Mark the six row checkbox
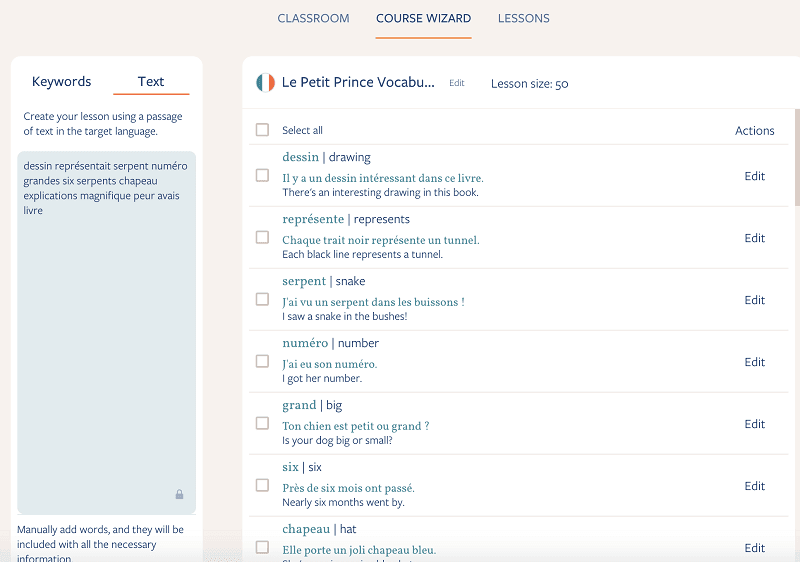 pos(262,485)
